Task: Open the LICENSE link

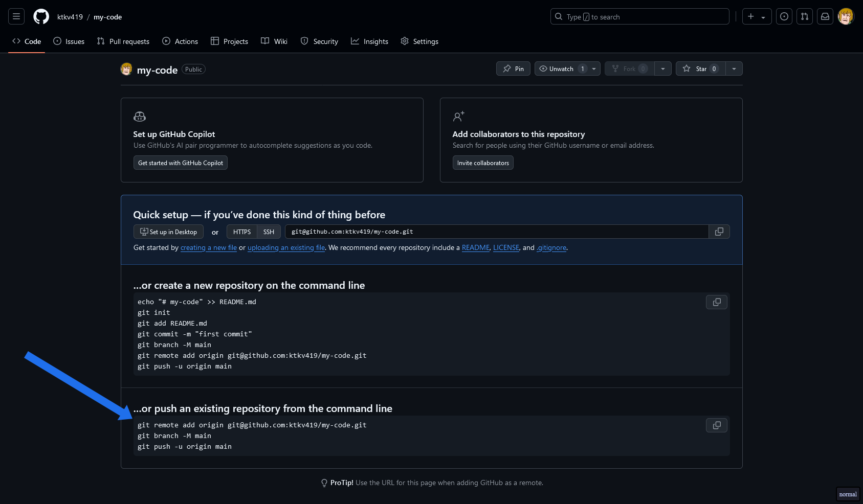Action: (x=506, y=247)
